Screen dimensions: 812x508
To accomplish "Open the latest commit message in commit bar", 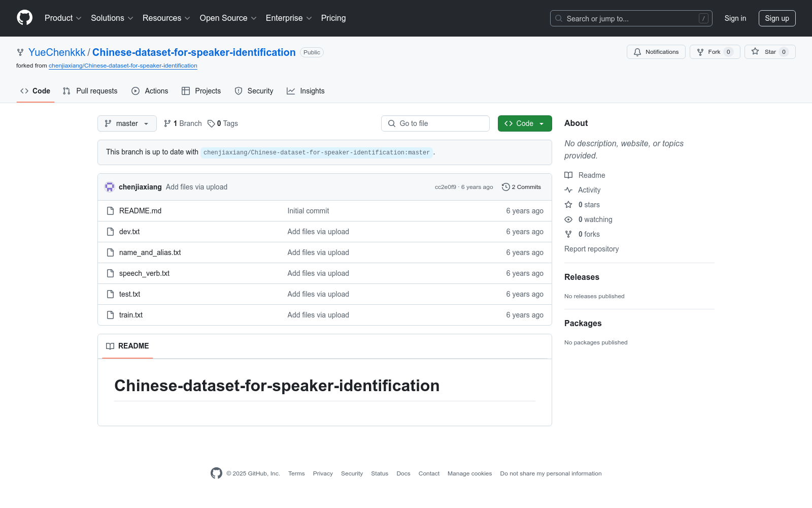I will click(x=196, y=187).
